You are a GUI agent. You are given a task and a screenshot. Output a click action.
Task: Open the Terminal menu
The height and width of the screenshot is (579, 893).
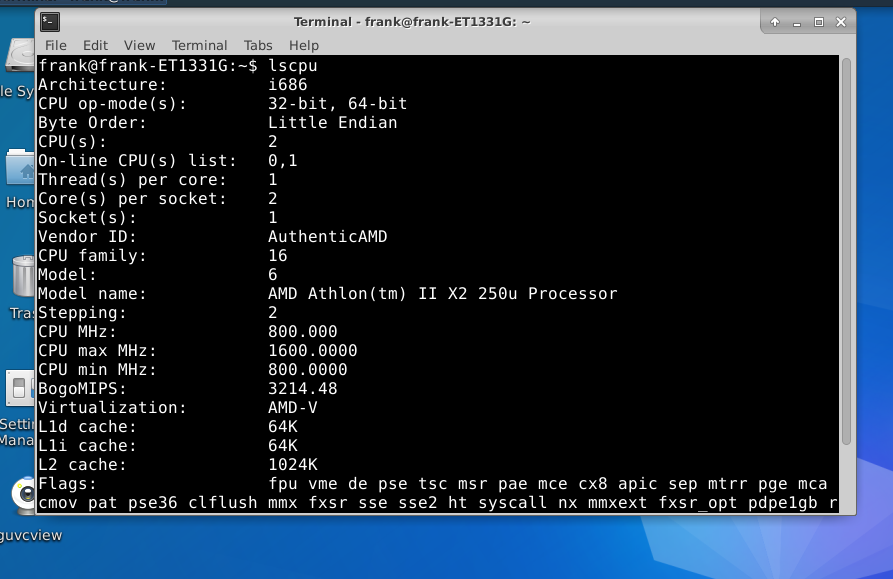[199, 46]
